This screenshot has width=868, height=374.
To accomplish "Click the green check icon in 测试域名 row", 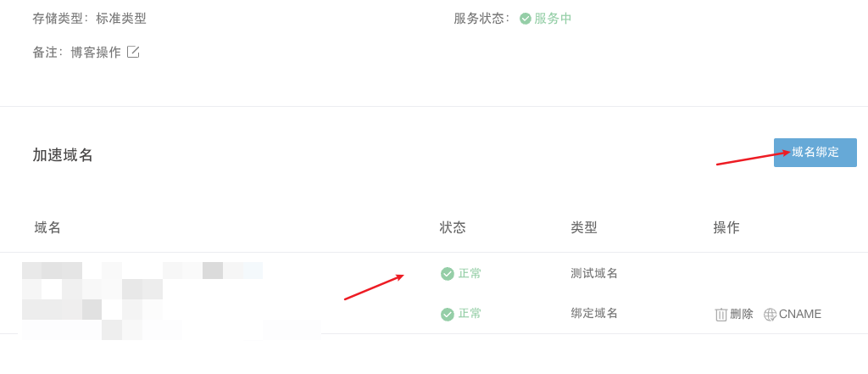I will click(x=448, y=274).
